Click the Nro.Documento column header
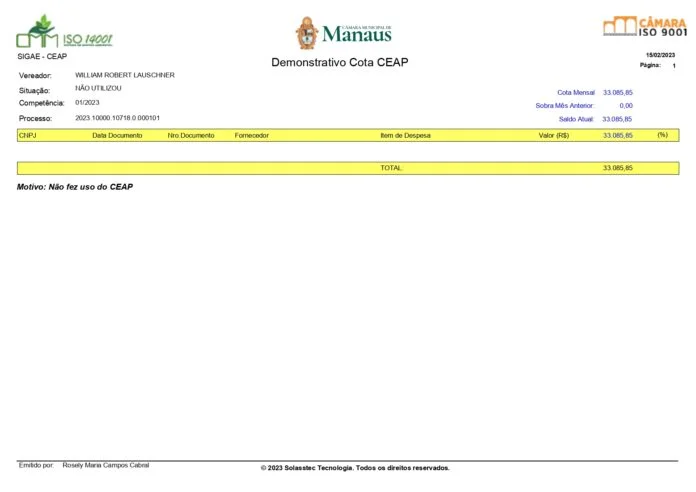Screen dimensions: 696x492 point(191,135)
